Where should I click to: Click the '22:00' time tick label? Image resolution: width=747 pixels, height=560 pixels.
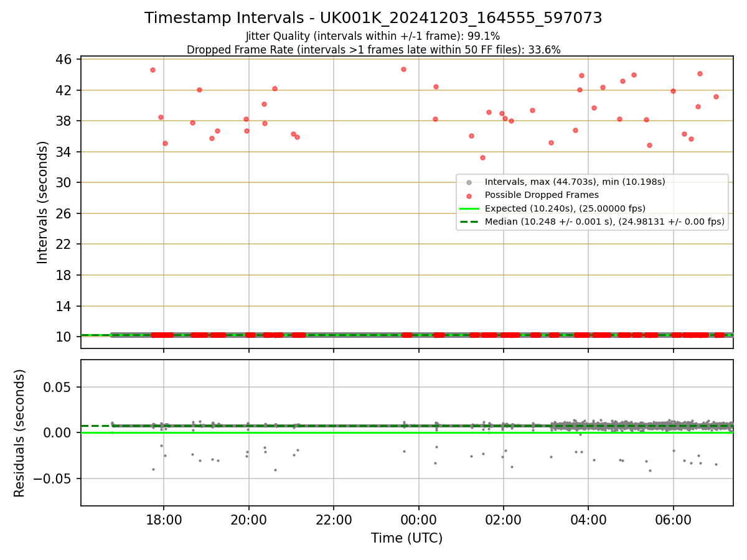pyautogui.click(x=334, y=520)
